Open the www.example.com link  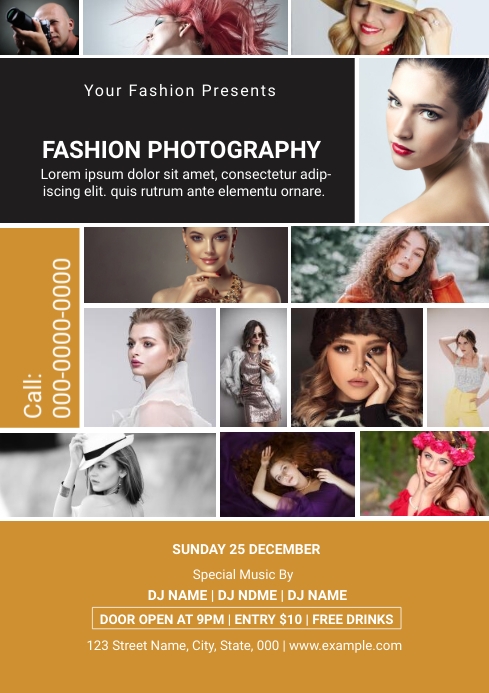(x=345, y=646)
